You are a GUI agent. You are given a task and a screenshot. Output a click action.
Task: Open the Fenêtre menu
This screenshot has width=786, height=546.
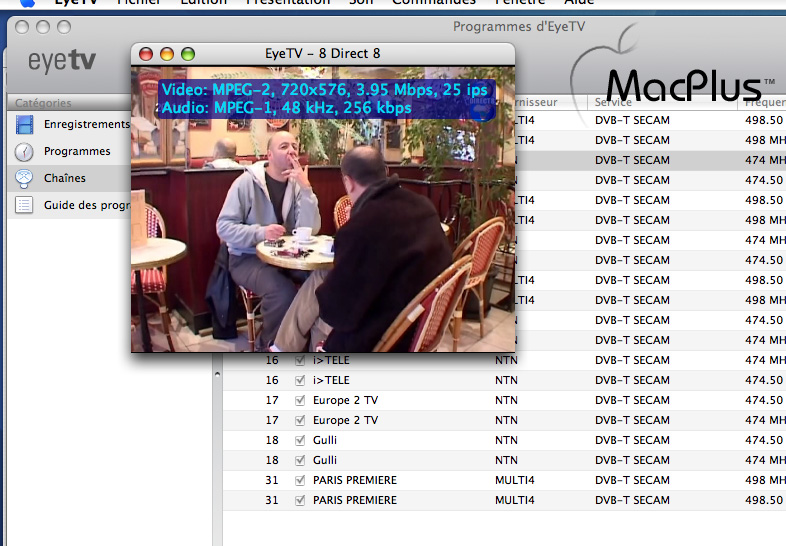click(520, 2)
